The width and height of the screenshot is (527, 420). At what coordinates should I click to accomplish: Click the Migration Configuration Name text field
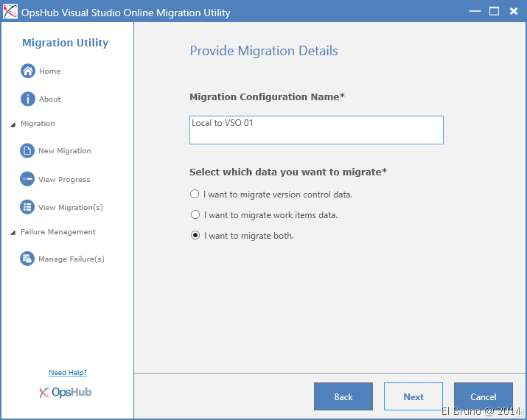(x=316, y=130)
